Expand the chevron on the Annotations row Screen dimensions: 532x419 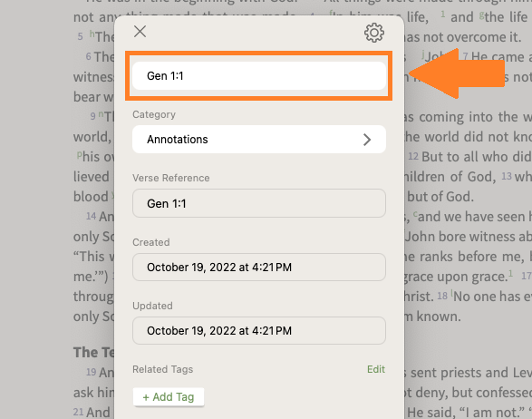(367, 140)
